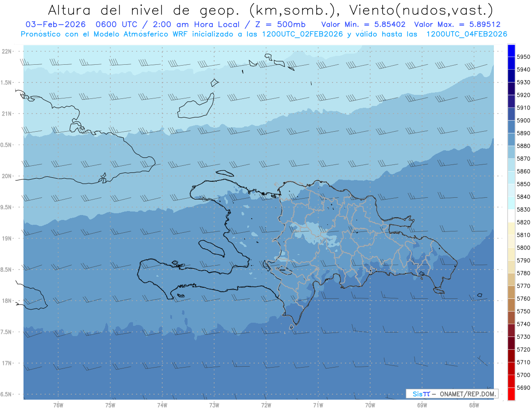Viewport: 532px width, 411px height.
Task: Click the color scale value 5820
Action: [x=523, y=222]
